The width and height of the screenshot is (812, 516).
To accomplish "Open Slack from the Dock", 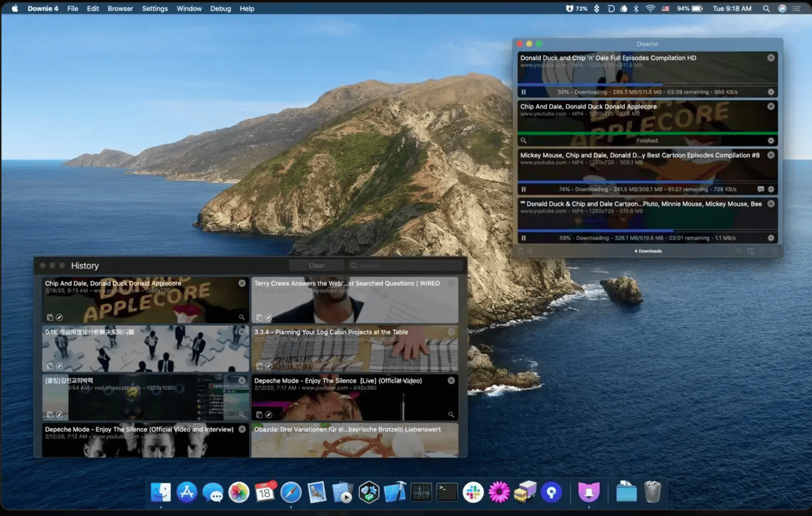I will 473,492.
